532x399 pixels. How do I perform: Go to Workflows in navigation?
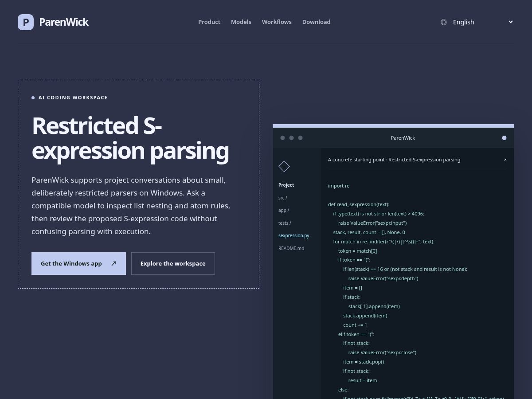(x=277, y=22)
